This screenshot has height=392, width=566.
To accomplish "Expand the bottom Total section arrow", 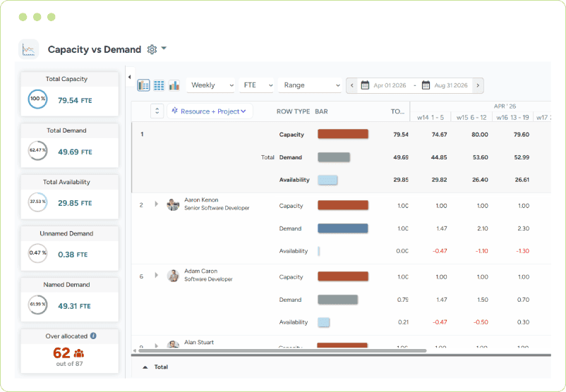I will [145, 367].
